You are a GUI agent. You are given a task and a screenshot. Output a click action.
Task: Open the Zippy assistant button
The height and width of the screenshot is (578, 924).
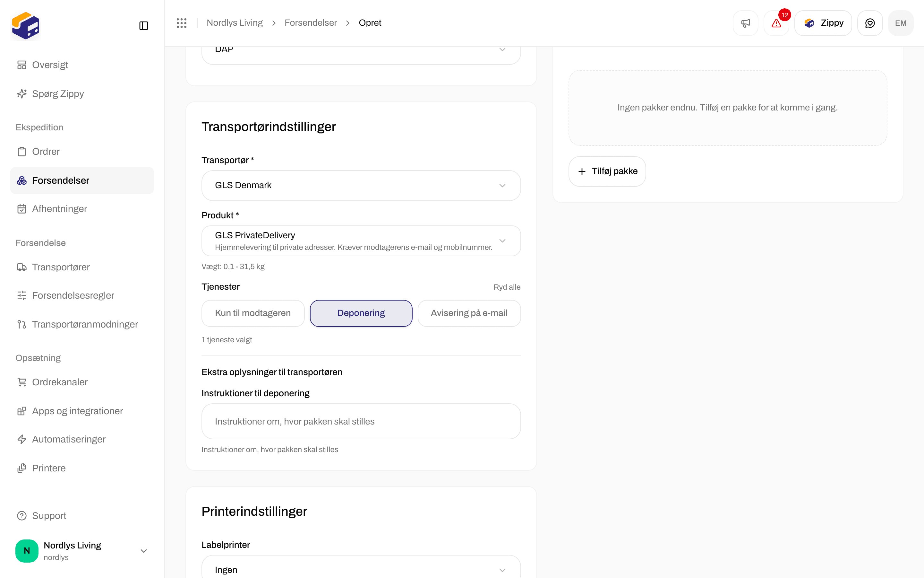click(x=823, y=23)
